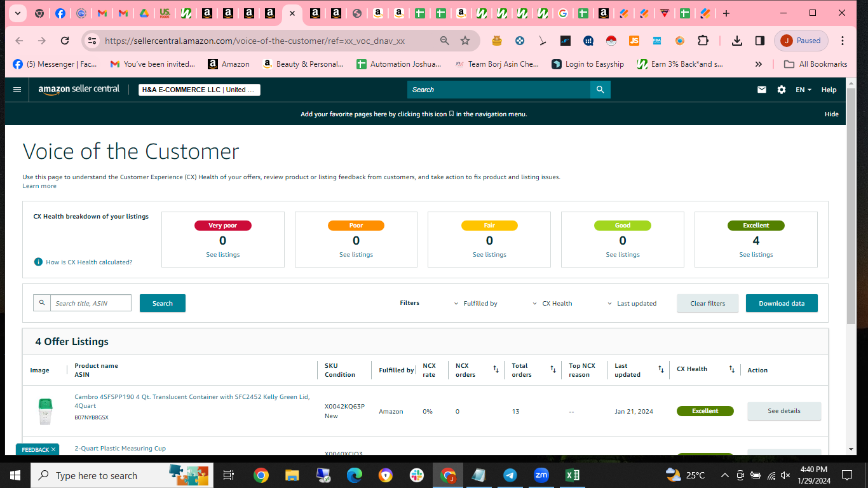Screen dimensions: 868x488
Task: Close the FEEDBACK tab
Action: pos(53,449)
